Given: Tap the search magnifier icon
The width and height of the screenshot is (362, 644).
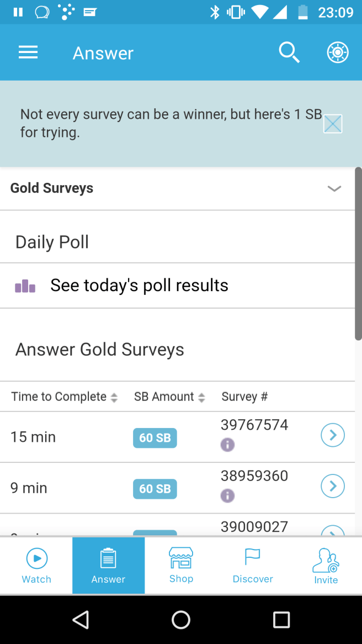Looking at the screenshot, I should point(289,53).
